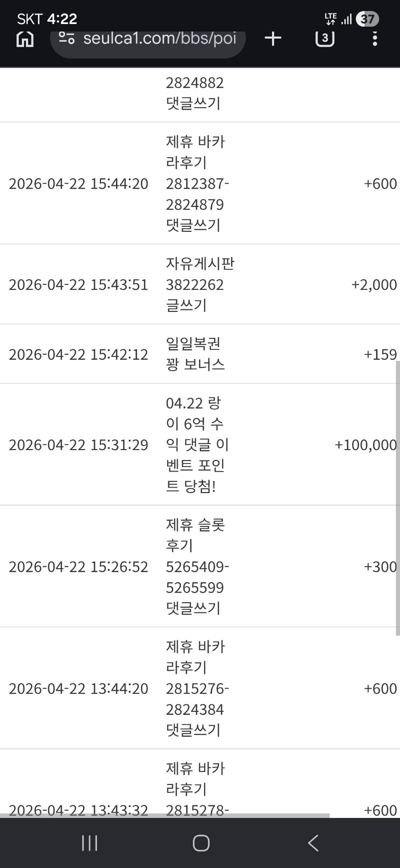
Task: Select the 일일복권 꽝 보너스 entry
Action: [195, 354]
